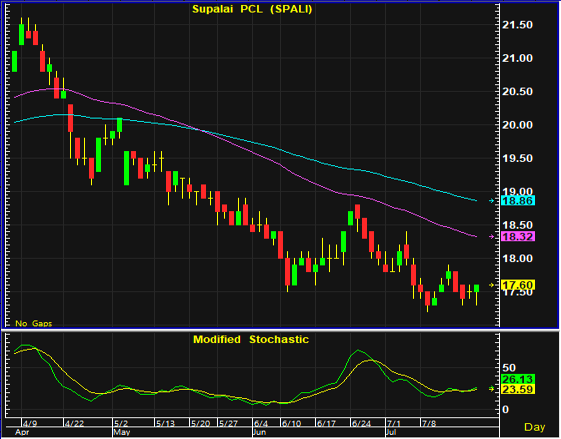
Task: Select the green 26.13 stochastic value label
Action: (x=518, y=379)
